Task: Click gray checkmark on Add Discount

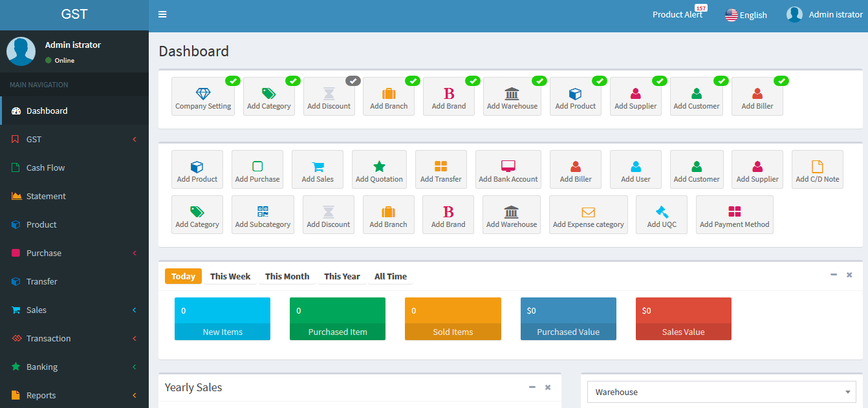Action: coord(353,81)
